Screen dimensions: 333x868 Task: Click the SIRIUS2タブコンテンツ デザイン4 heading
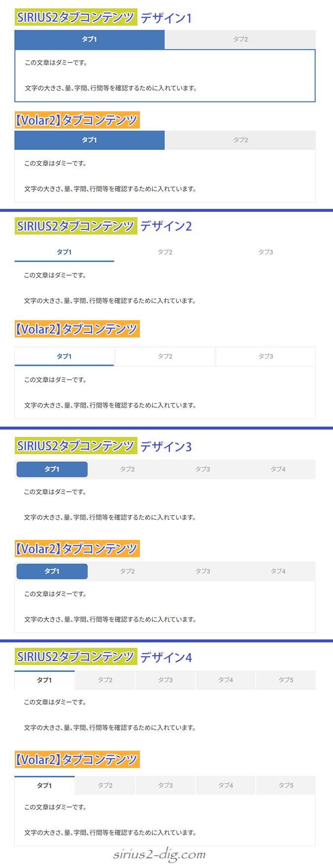(103, 657)
